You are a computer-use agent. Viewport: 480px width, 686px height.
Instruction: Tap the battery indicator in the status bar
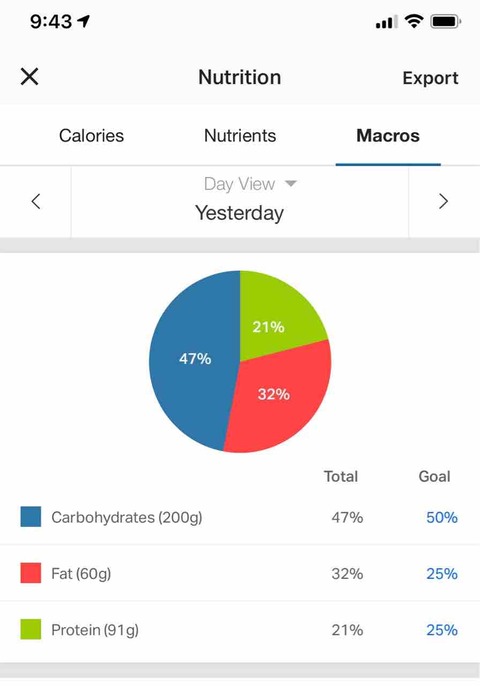[x=446, y=21]
